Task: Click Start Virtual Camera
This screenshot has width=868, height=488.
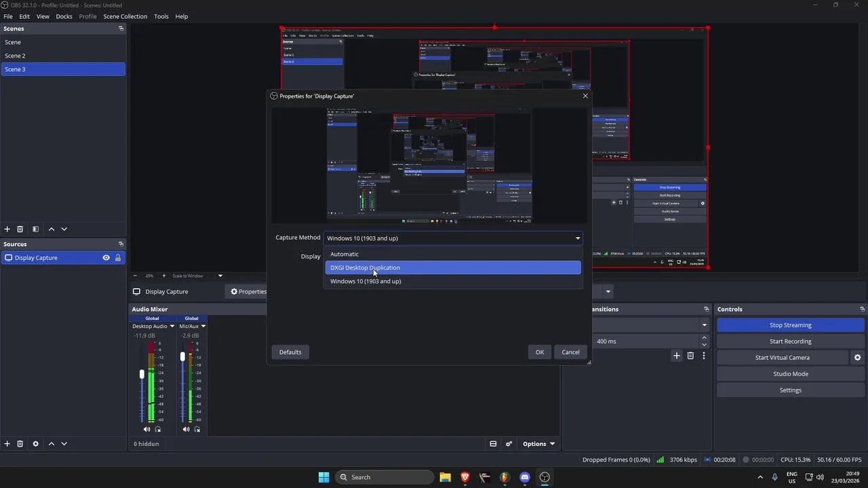Action: pos(782,358)
